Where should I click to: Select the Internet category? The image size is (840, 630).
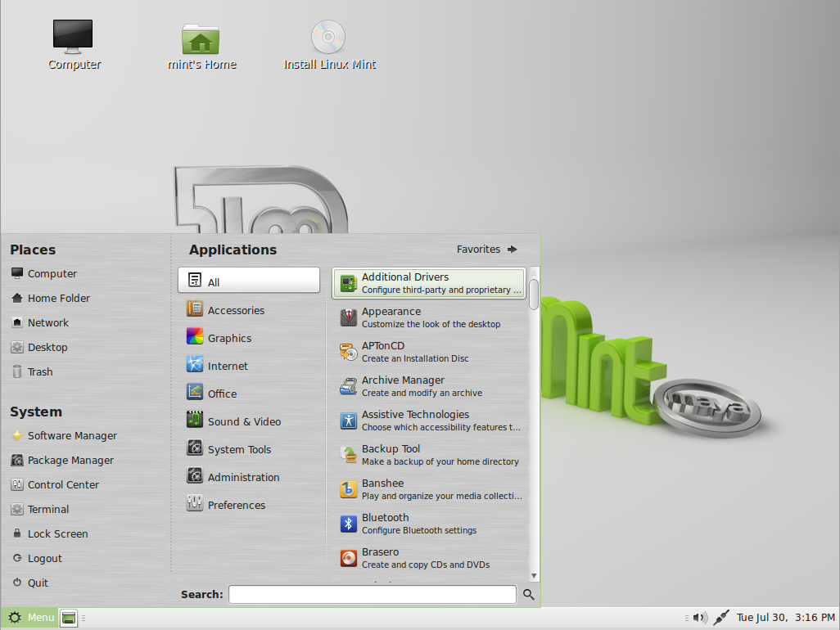(227, 366)
